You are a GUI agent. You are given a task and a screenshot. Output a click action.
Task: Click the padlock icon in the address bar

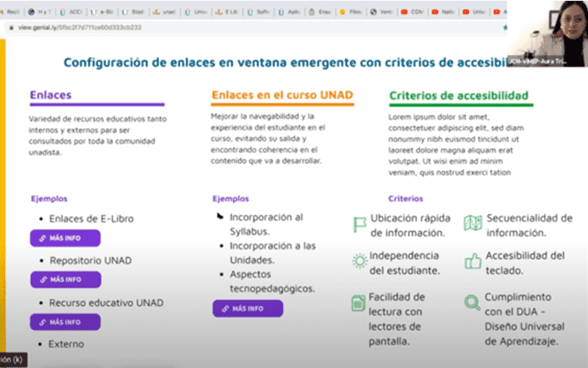[x=11, y=27]
